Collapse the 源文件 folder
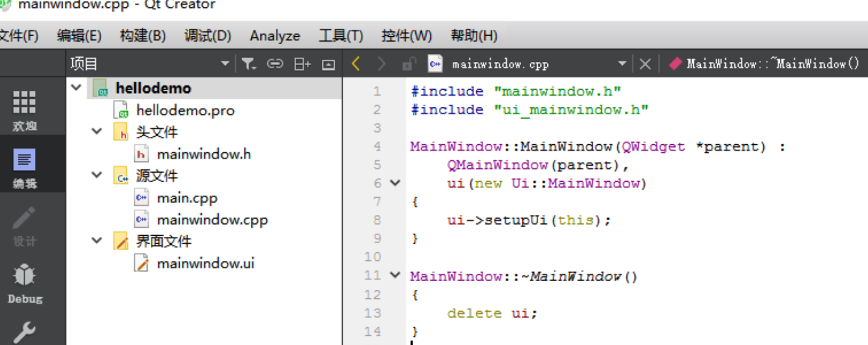868x345 pixels. point(97,176)
